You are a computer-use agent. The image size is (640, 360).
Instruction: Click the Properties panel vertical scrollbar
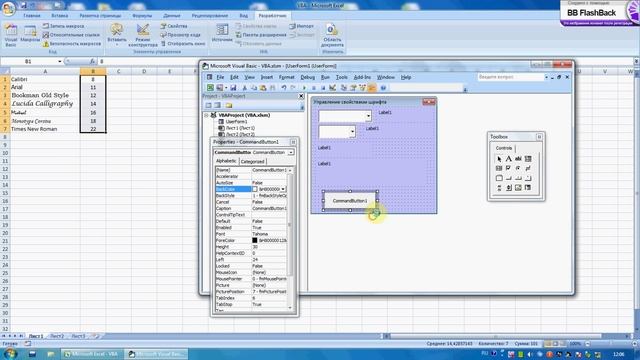click(x=290, y=239)
